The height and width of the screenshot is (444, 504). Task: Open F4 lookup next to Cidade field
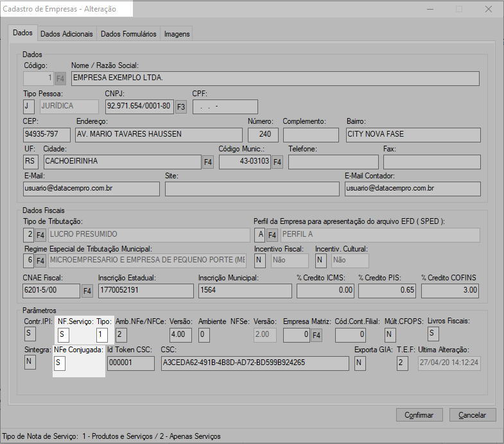(208, 162)
